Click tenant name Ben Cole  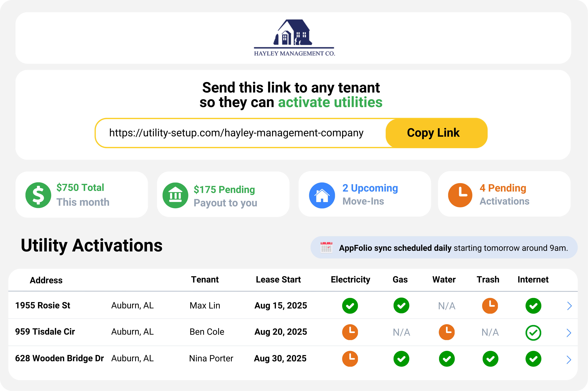[x=207, y=332]
